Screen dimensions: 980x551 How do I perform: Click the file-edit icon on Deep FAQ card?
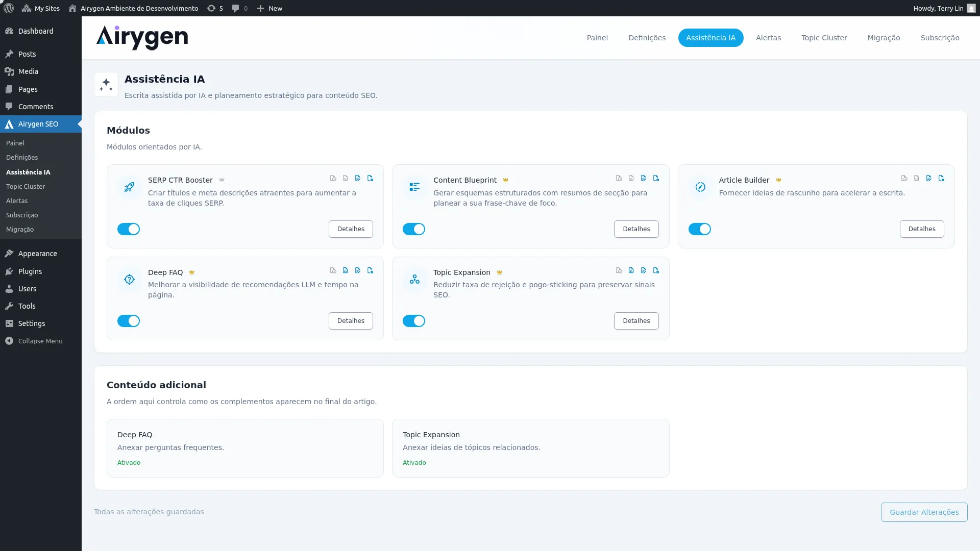358,270
